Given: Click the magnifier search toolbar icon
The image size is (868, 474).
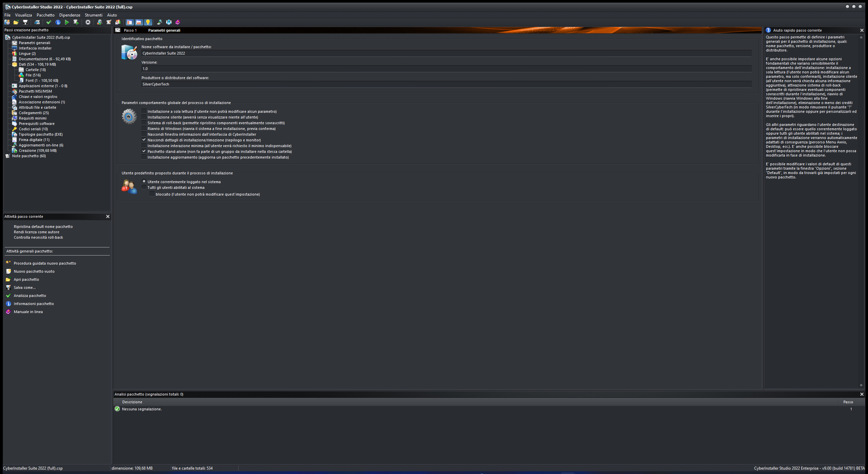Looking at the screenshot, I should pyautogui.click(x=99, y=22).
